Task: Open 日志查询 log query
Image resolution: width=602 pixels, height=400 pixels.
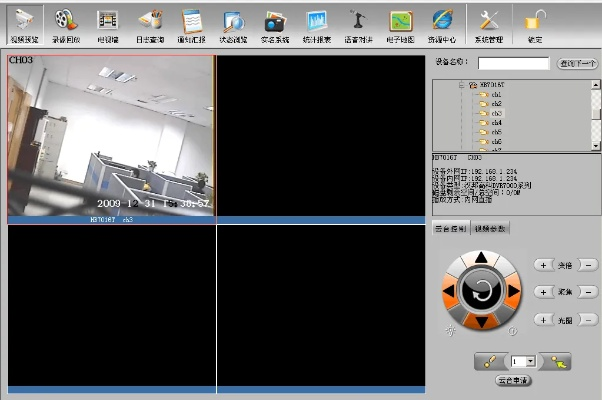Action: (x=150, y=25)
